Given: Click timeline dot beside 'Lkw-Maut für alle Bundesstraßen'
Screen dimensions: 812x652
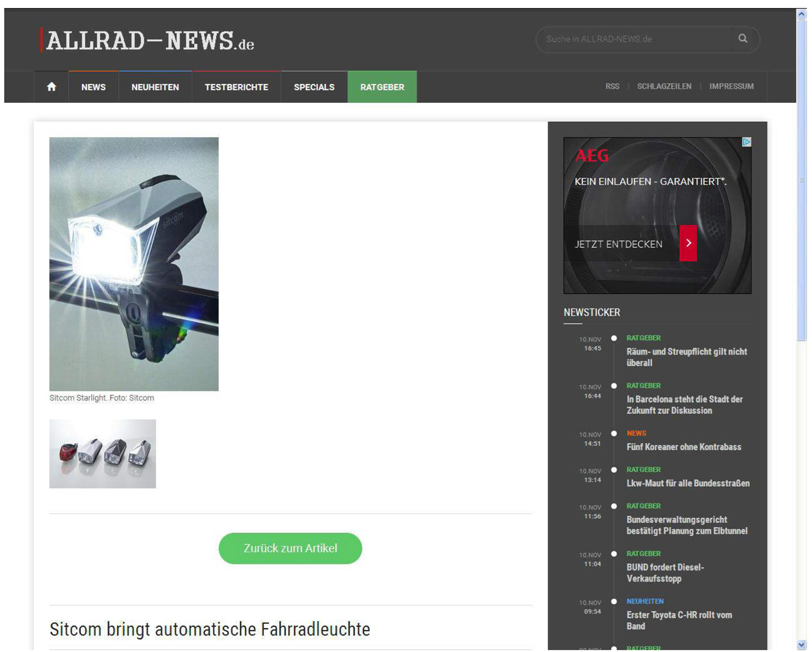Looking at the screenshot, I should (614, 470).
